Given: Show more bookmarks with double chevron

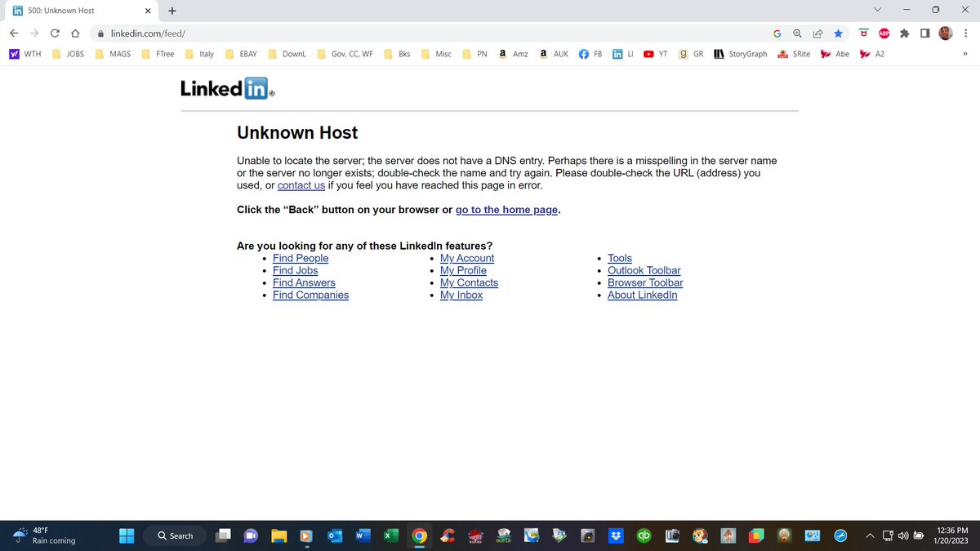Looking at the screenshot, I should pos(965,54).
